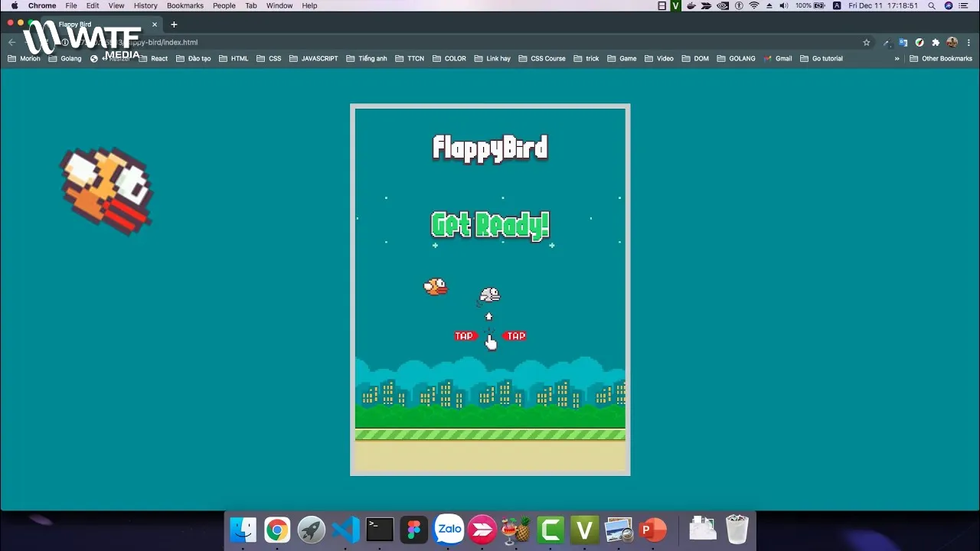Open the TTCN bookmarks folder

click(410, 58)
